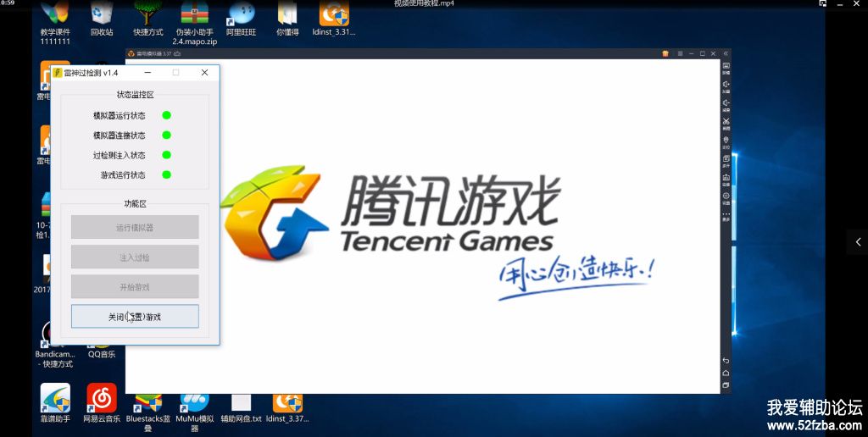
Task: Click 注入过检 button
Action: [x=135, y=257]
